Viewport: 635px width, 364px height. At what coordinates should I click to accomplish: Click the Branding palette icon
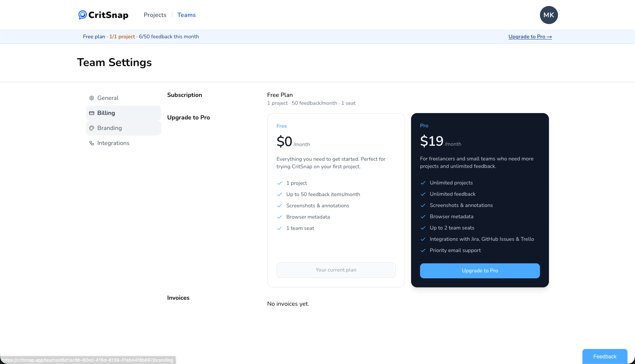tap(92, 128)
